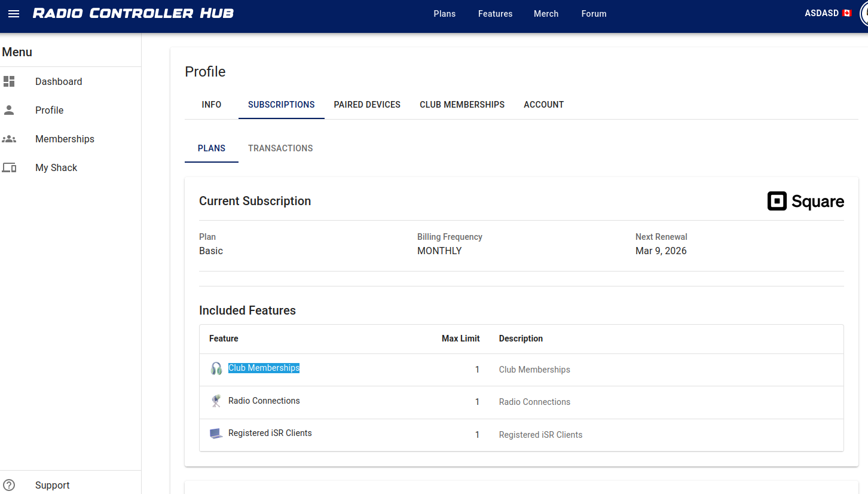Click the Support question mark icon
The height and width of the screenshot is (494, 868).
click(x=9, y=485)
